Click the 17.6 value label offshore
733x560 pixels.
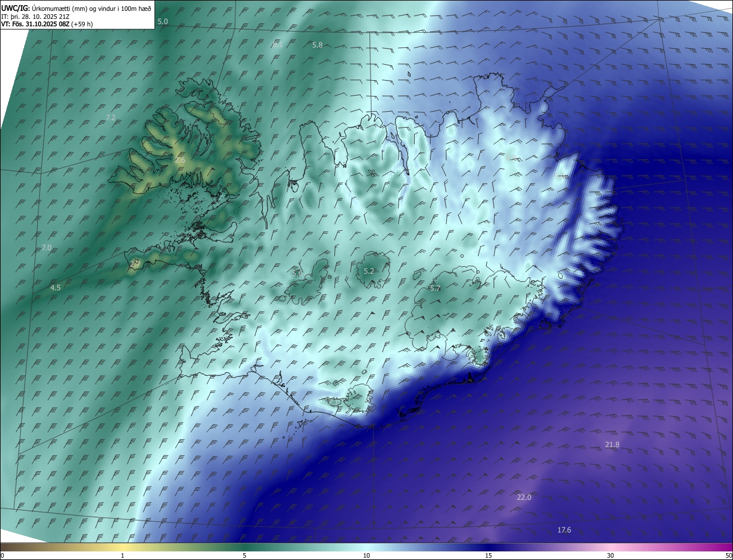tap(564, 530)
